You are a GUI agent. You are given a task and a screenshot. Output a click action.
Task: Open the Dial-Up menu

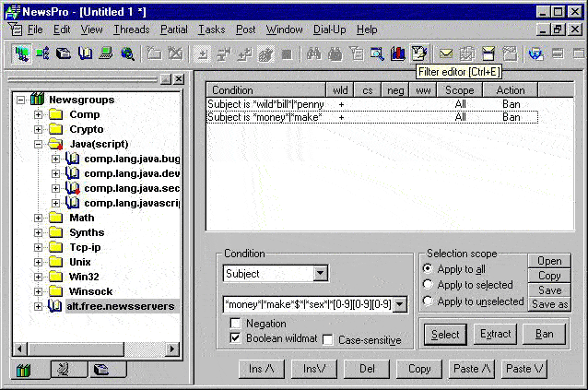pos(330,30)
